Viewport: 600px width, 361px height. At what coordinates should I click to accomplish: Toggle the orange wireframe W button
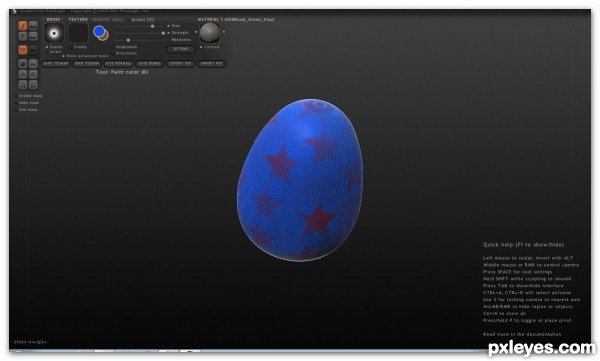tap(23, 50)
